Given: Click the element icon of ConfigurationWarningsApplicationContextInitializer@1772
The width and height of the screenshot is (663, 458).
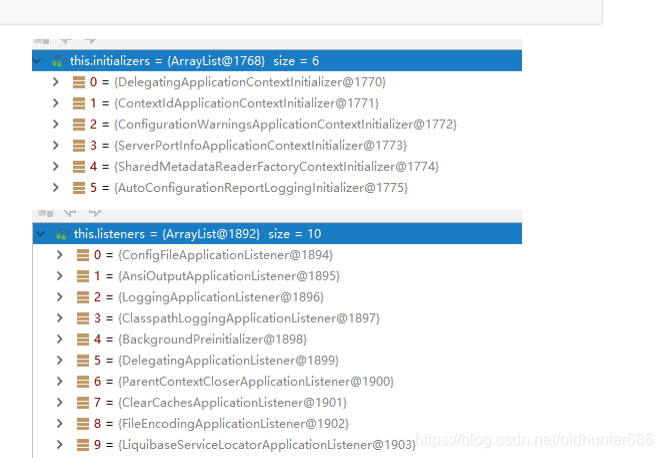Looking at the screenshot, I should point(79,124).
